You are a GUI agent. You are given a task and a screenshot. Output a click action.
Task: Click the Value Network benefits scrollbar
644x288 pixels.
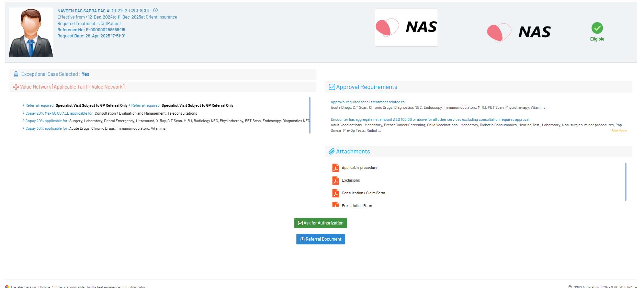point(310,115)
